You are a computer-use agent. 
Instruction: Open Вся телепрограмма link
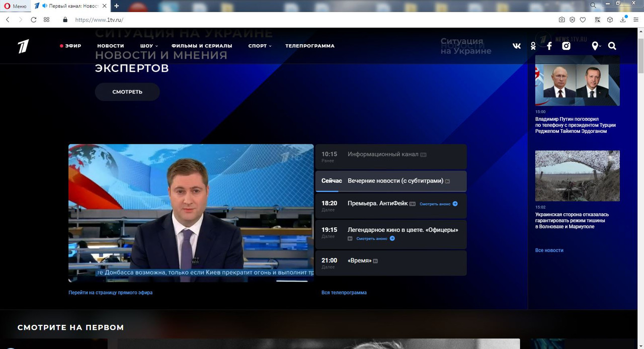[x=344, y=292]
